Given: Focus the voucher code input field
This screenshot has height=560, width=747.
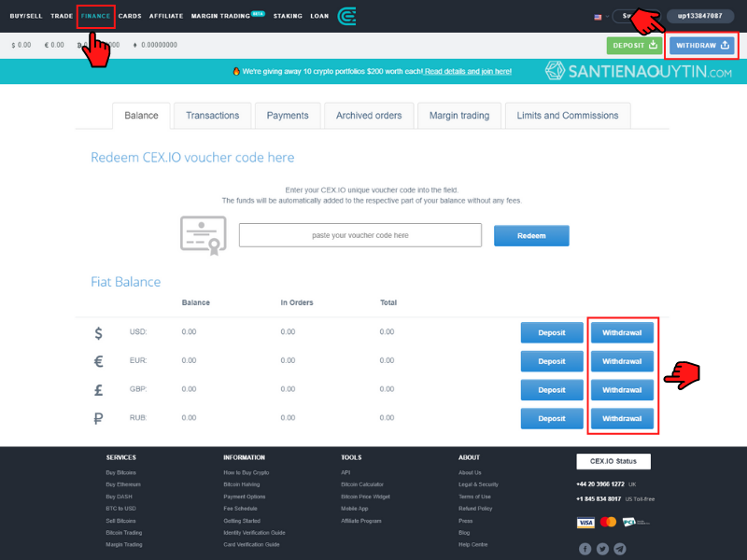Looking at the screenshot, I should [360, 235].
